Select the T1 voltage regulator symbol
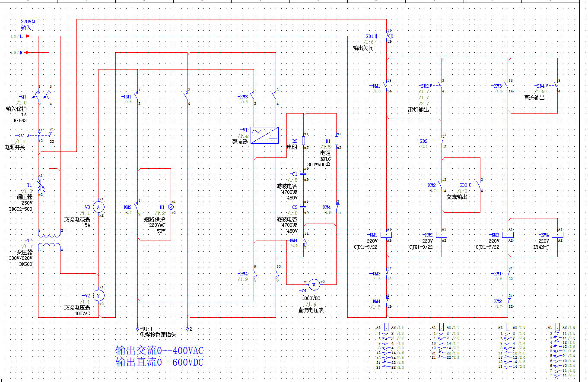This screenshot has height=382, width=588. coord(41,185)
